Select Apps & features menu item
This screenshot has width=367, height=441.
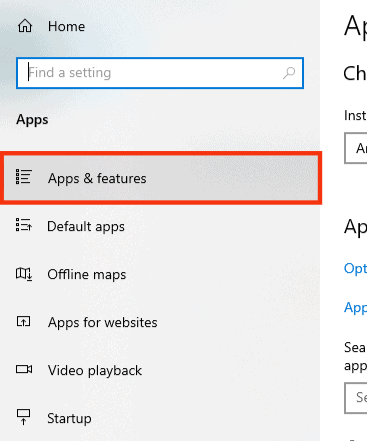pos(161,178)
